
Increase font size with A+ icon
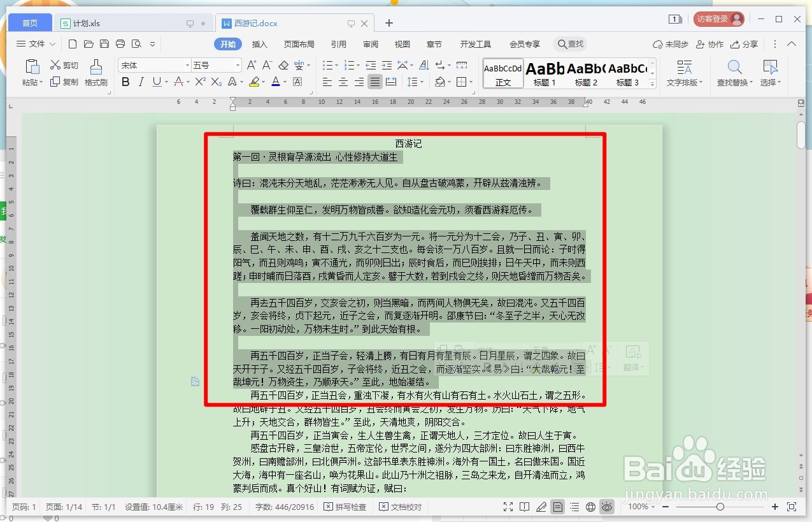252,65
